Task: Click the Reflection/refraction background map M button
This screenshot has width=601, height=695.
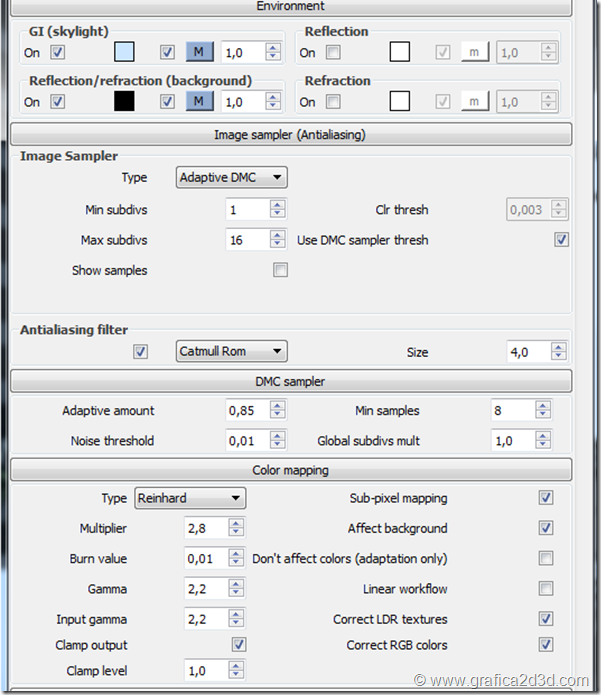Action: pos(199,101)
